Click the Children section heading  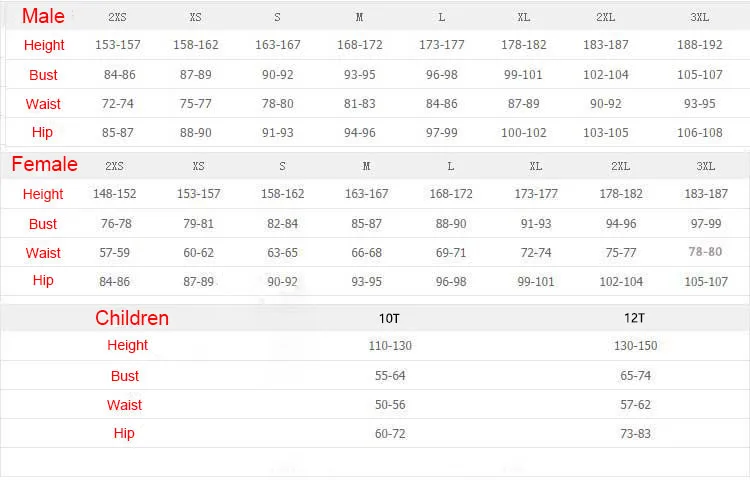(x=132, y=318)
